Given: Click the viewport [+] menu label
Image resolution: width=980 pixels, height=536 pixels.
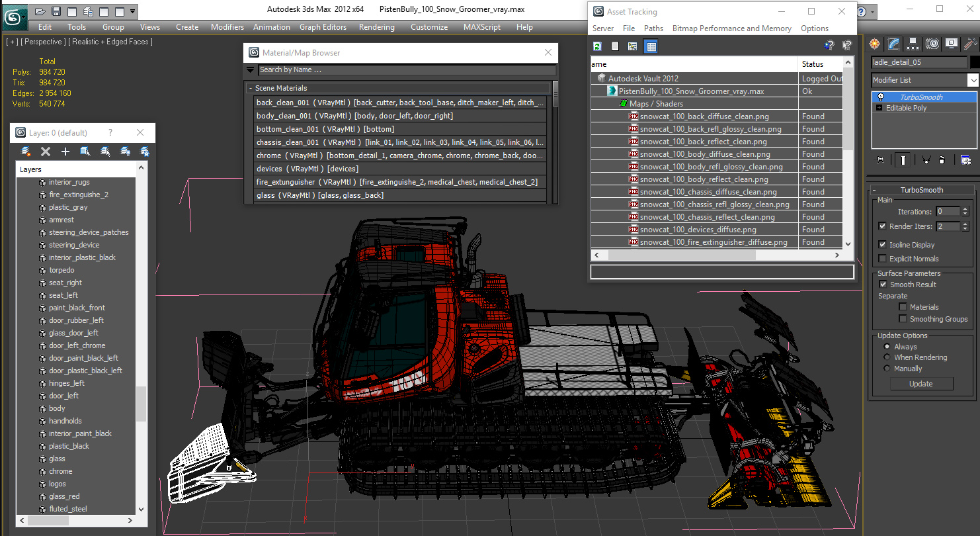Looking at the screenshot, I should click(12, 42).
